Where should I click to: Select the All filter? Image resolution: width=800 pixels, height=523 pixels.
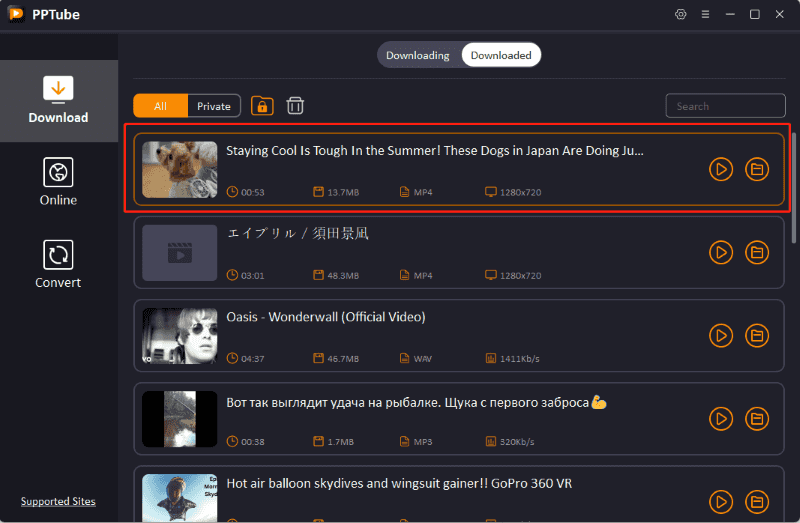[160, 106]
